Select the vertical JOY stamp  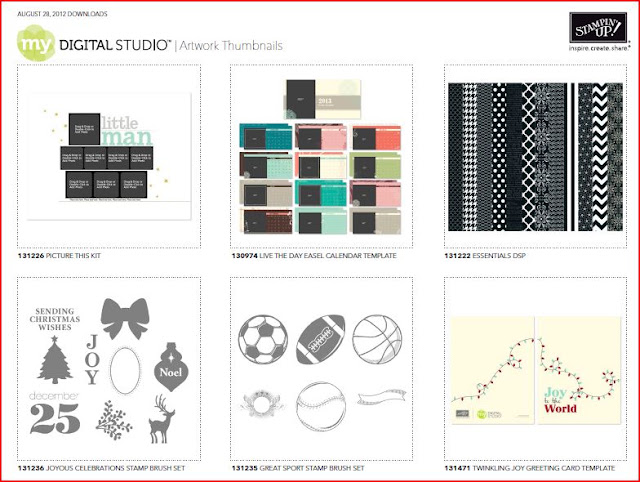pos(92,360)
